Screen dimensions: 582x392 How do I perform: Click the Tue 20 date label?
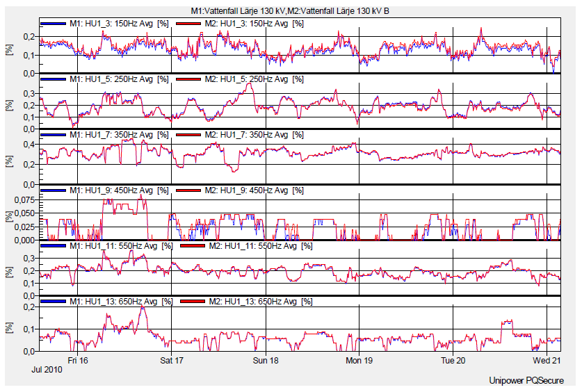click(453, 361)
